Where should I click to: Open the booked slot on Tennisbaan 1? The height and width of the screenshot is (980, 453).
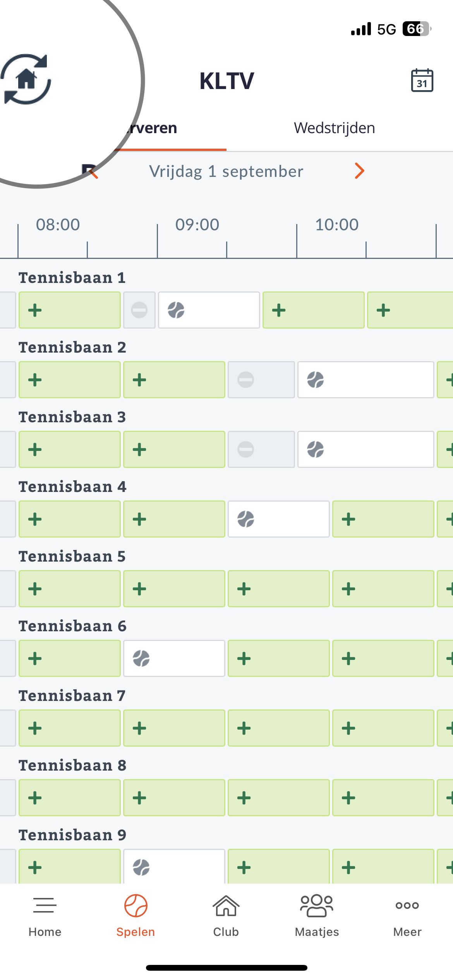209,310
